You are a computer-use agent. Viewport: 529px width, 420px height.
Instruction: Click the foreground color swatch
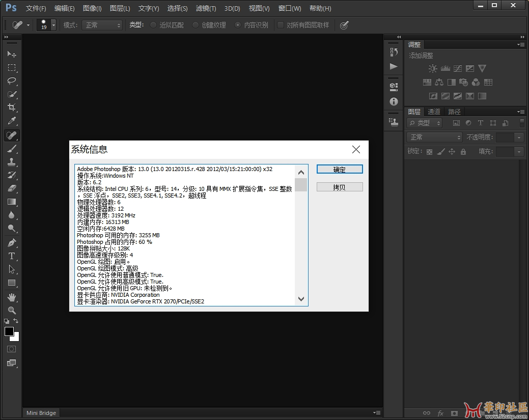tap(9, 331)
